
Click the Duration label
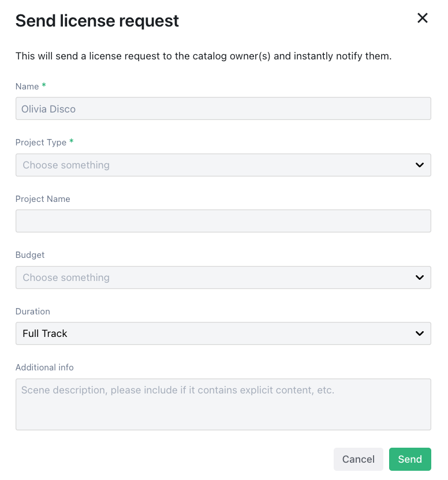click(33, 312)
